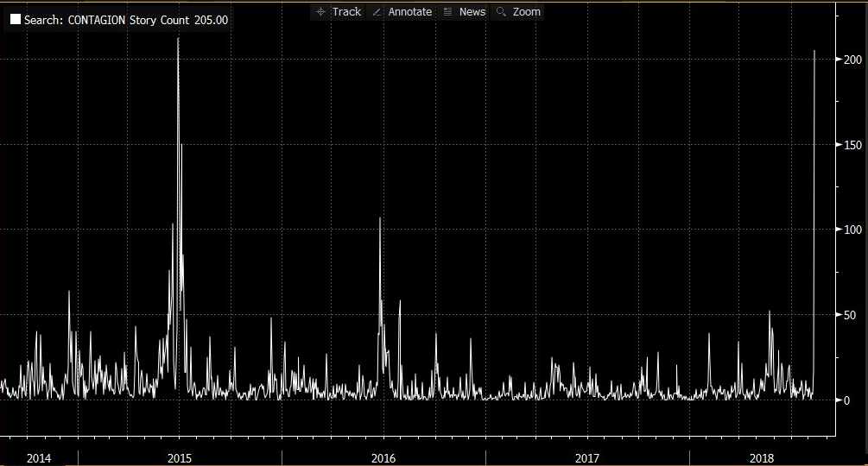
Task: Select the CONTAGION Story Count legend text
Action: pyautogui.click(x=126, y=20)
